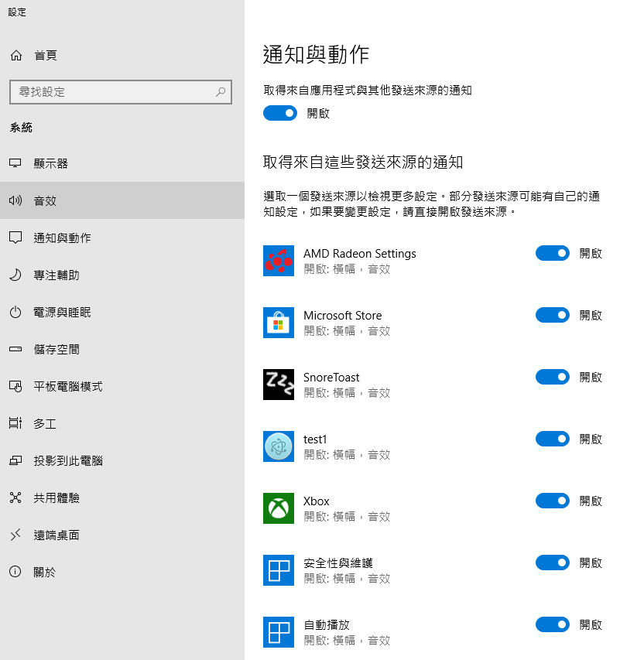This screenshot has height=660, width=644.
Task: Click the Xbox app icon
Action: 279,508
